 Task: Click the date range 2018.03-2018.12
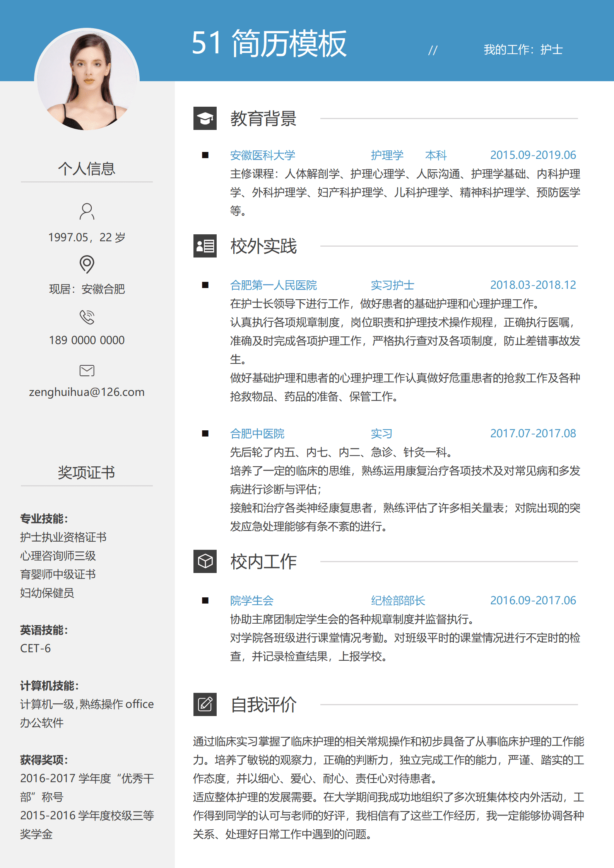533,285
